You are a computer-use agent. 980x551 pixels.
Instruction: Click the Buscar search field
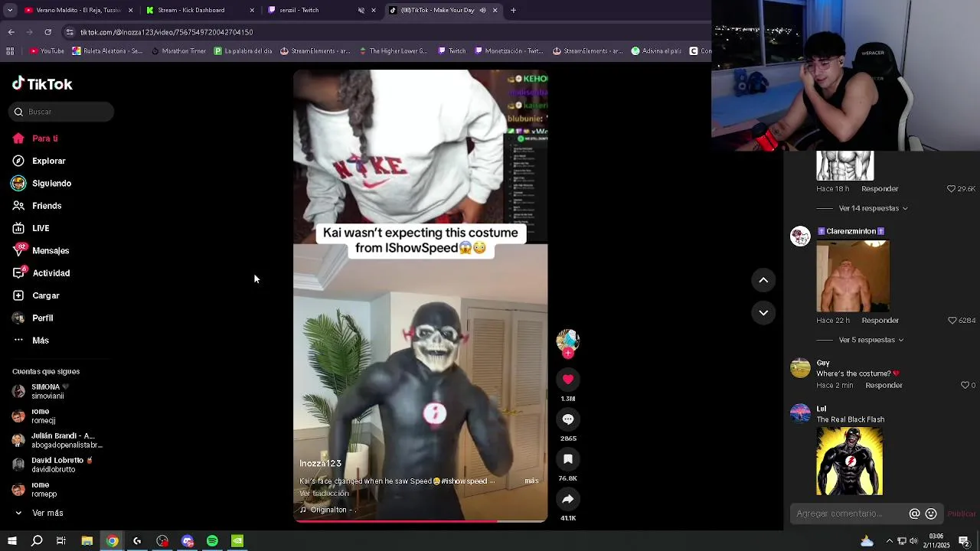[63, 112]
